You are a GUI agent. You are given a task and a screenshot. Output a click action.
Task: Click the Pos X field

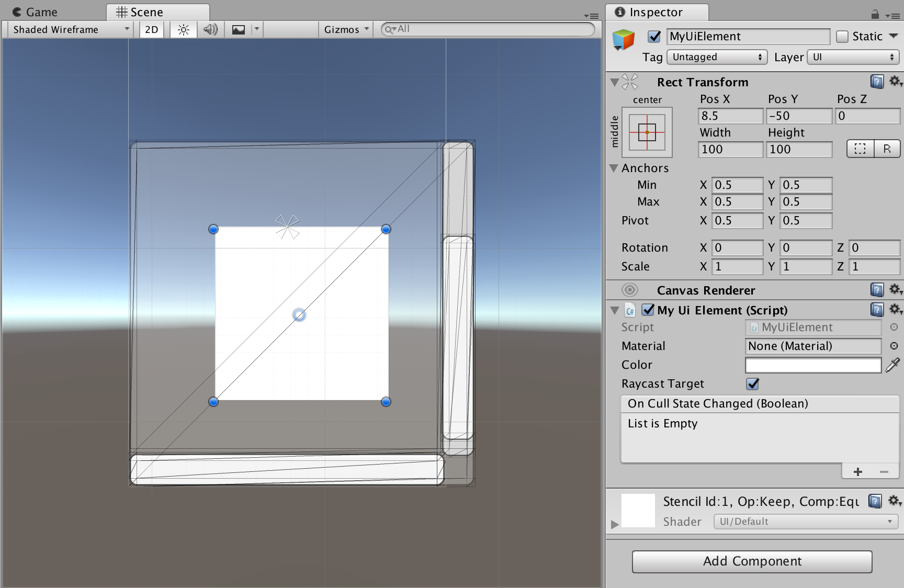[730, 116]
